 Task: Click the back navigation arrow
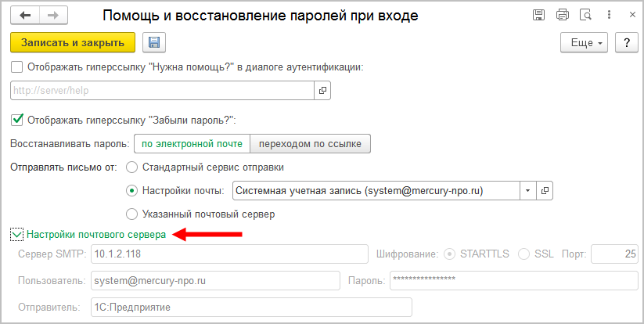point(25,15)
